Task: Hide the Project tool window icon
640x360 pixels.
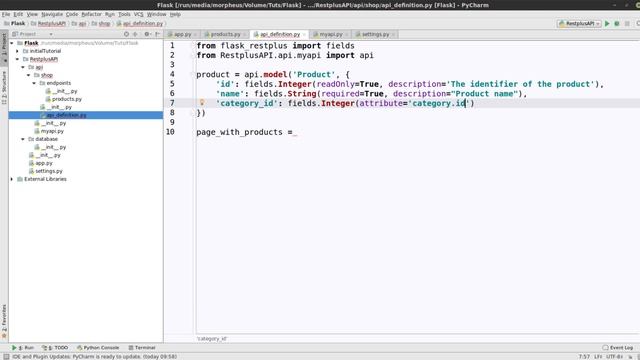Action: pos(158,34)
